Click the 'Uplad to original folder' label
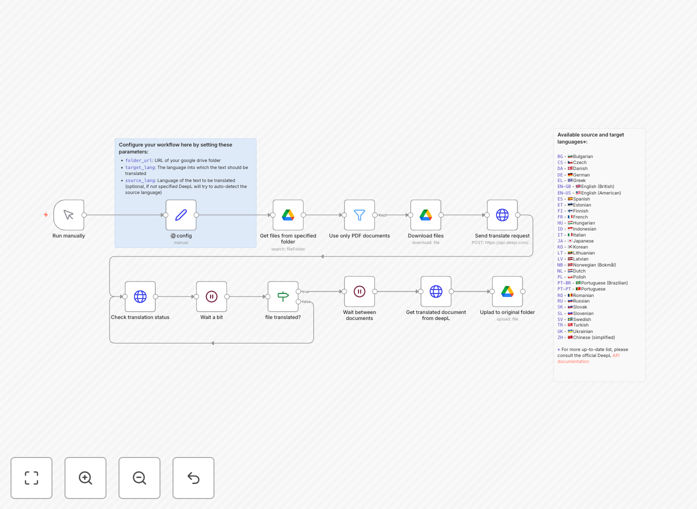697x509 pixels. (x=507, y=313)
